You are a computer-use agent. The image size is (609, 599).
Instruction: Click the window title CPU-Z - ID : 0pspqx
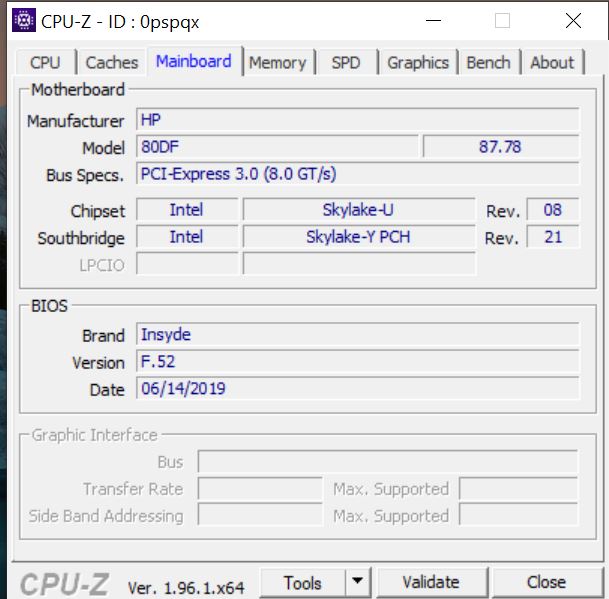120,22
